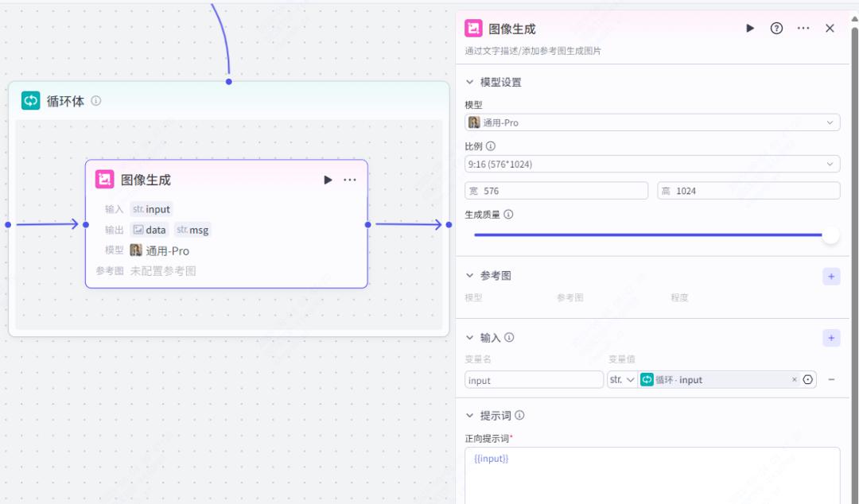Add a reference image with the 参考图 plus button
Image resolution: width=859 pixels, height=504 pixels.
[830, 276]
